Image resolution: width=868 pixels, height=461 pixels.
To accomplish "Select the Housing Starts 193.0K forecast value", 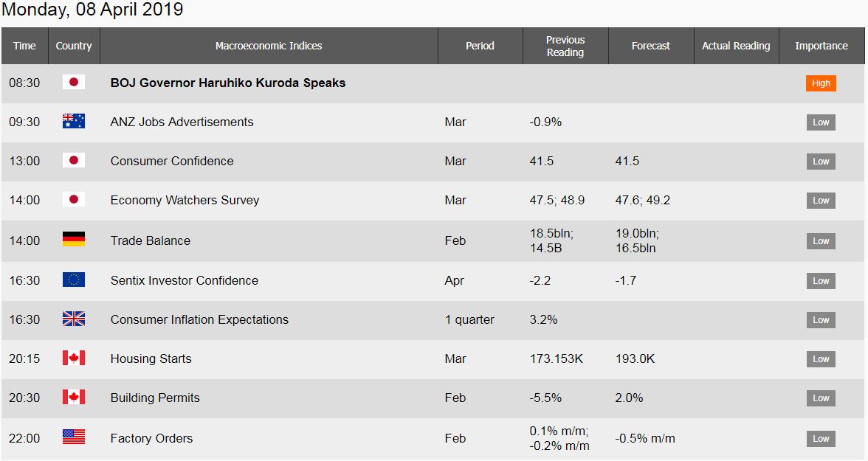I will (x=635, y=358).
